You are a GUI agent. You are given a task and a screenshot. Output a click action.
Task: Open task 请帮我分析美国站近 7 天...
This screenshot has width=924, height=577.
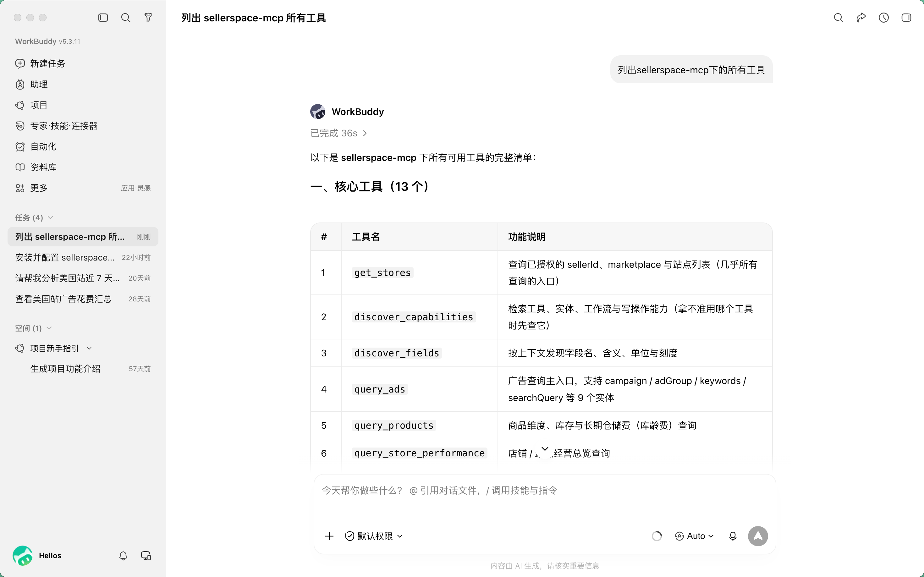tap(83, 278)
